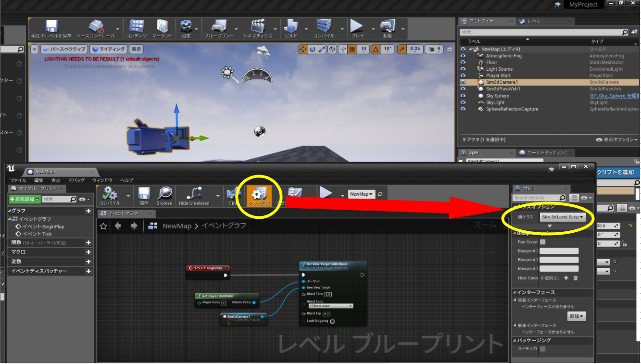641x364 pixels.
Task: Open the parent class Sim 3d Level Script dropdown
Action: (563, 217)
